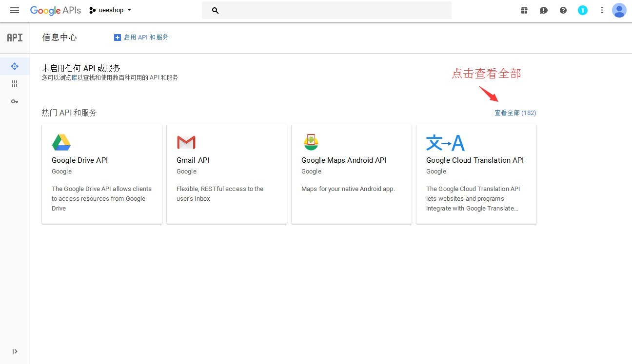
Task: Click 'Maps for your native Android app' text
Action: pyautogui.click(x=348, y=189)
